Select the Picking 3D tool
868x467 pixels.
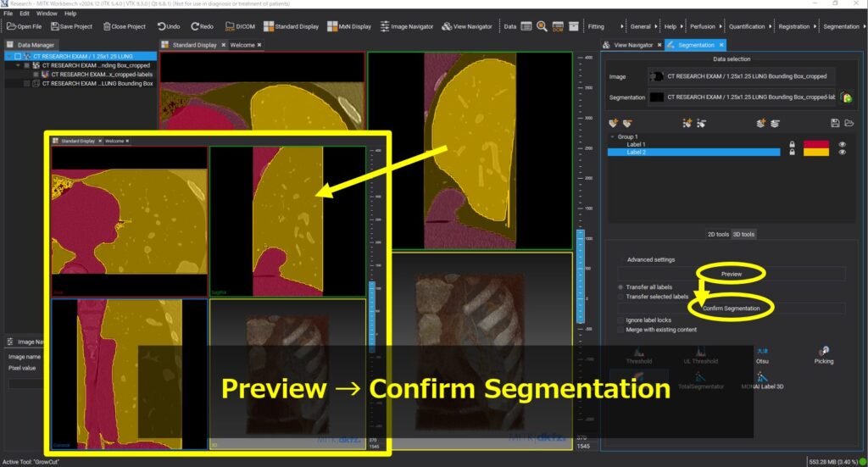[824, 355]
